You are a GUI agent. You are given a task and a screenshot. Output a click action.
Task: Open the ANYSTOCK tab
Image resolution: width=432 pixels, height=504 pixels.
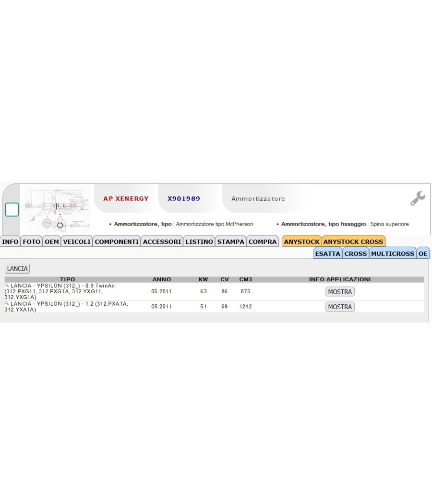coord(301,241)
